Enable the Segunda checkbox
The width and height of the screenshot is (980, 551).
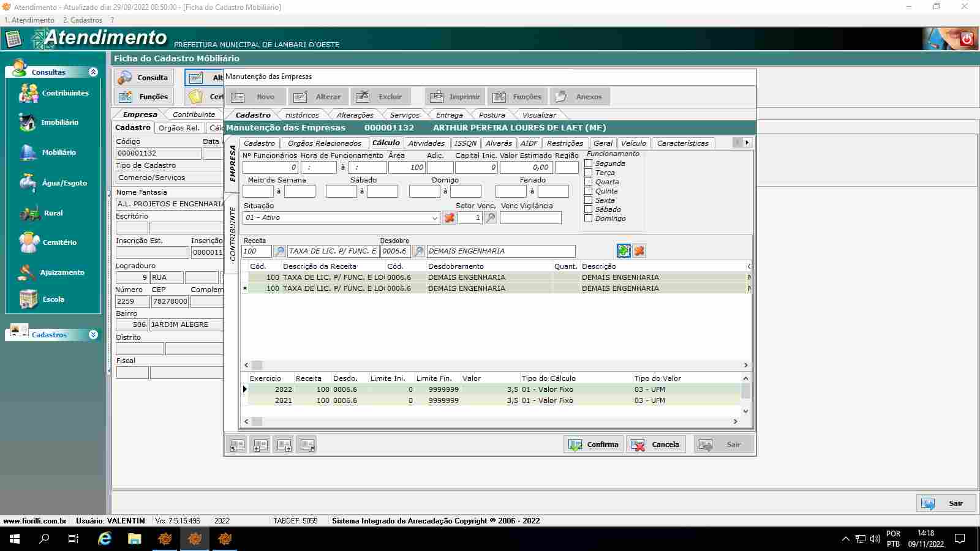[x=589, y=163]
